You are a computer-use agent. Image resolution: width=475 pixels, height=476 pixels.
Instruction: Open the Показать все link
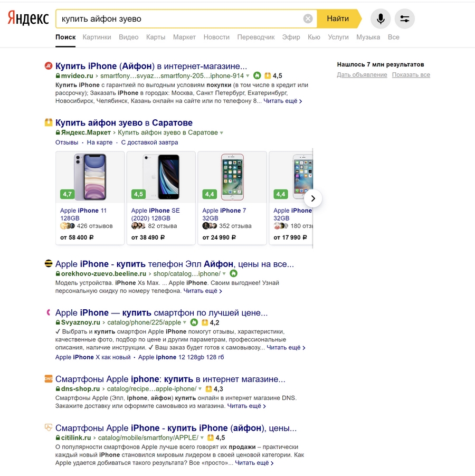(411, 75)
